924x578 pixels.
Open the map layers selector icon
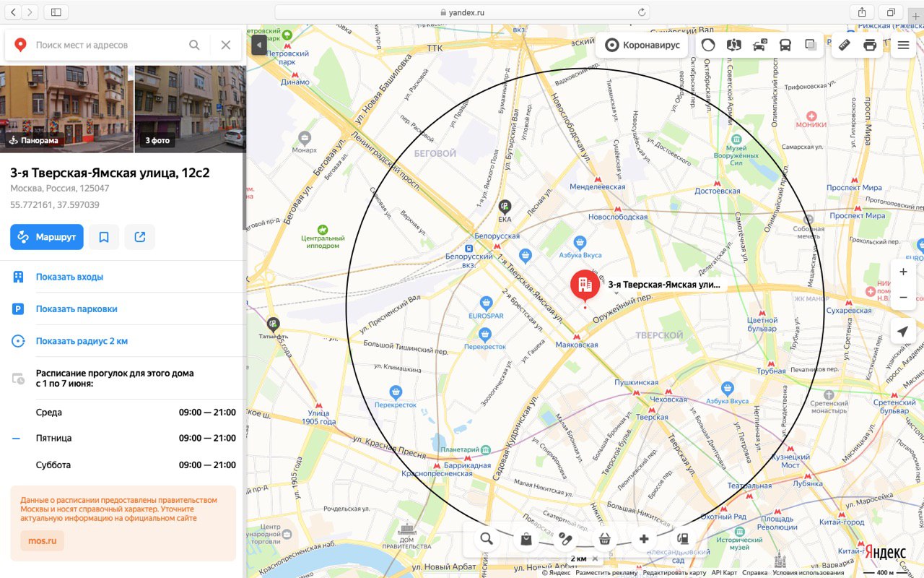811,45
